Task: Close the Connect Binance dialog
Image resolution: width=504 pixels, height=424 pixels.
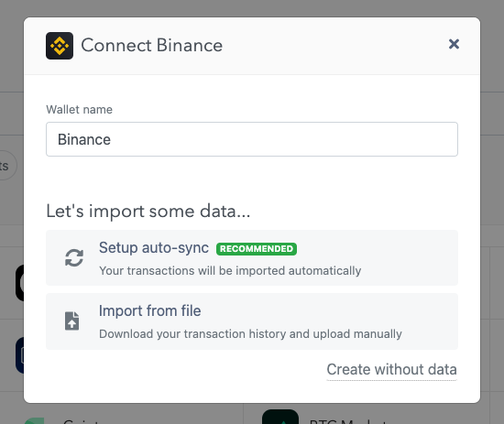Action: [454, 44]
